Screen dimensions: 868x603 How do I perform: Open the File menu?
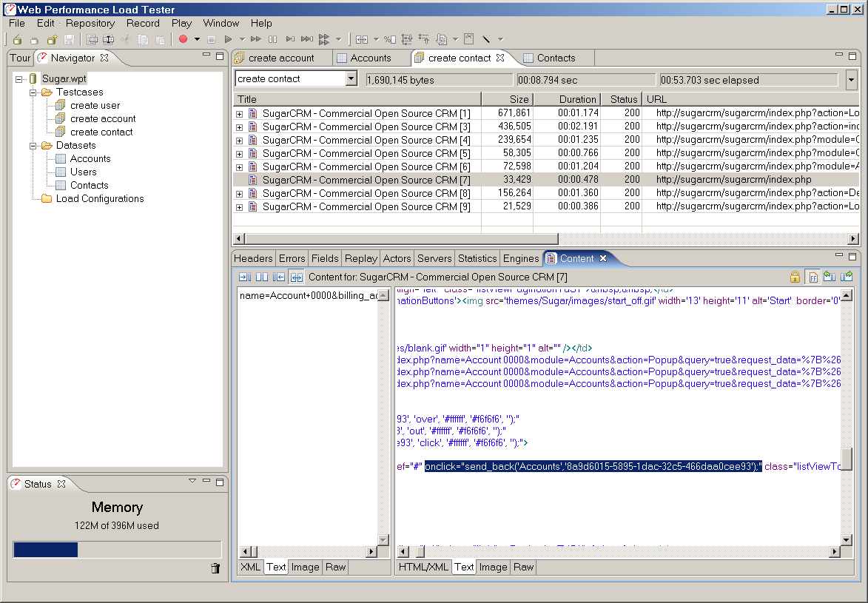[x=16, y=23]
